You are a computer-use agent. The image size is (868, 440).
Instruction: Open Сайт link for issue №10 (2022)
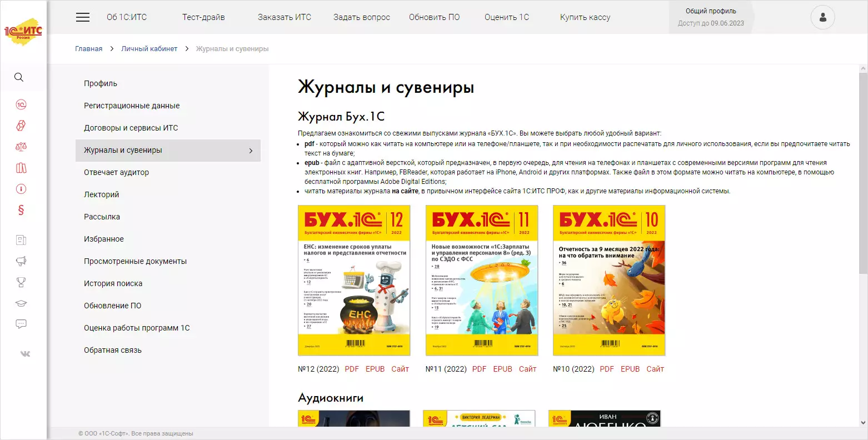tap(655, 369)
